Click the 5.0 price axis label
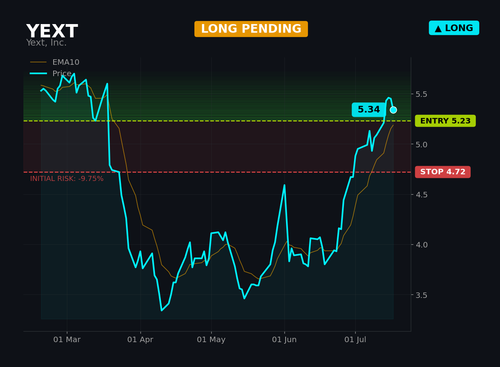 [x=421, y=145]
